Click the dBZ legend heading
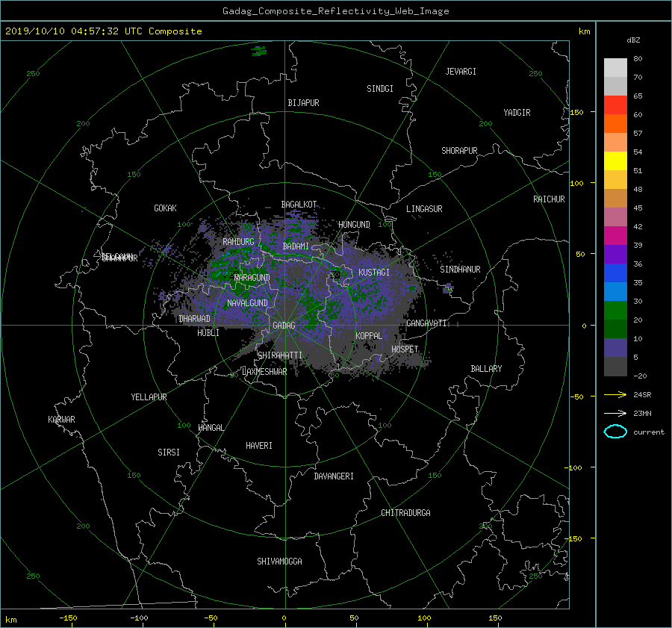The height and width of the screenshot is (628, 672). pyautogui.click(x=633, y=40)
